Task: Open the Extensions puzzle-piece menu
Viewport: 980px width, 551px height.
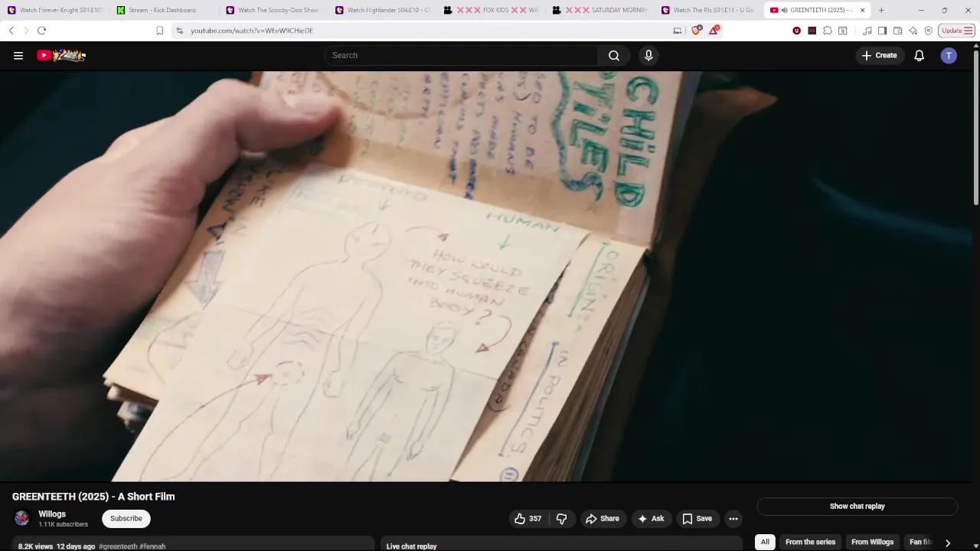Action: (x=828, y=31)
